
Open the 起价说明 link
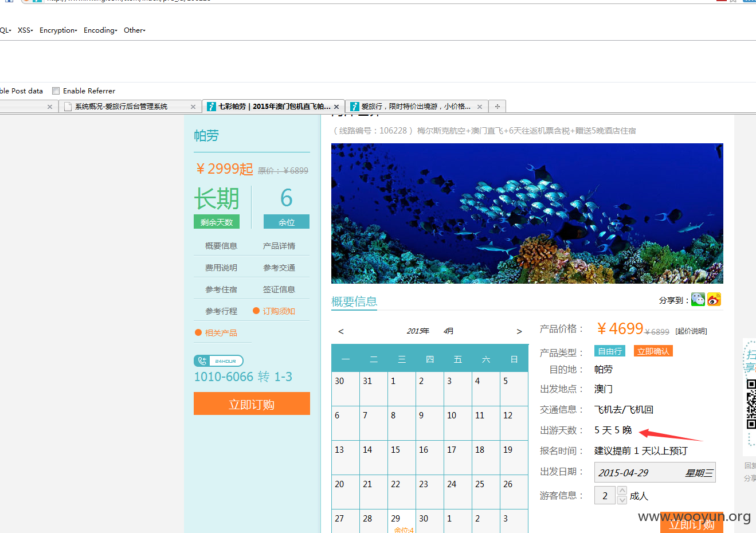coord(691,331)
